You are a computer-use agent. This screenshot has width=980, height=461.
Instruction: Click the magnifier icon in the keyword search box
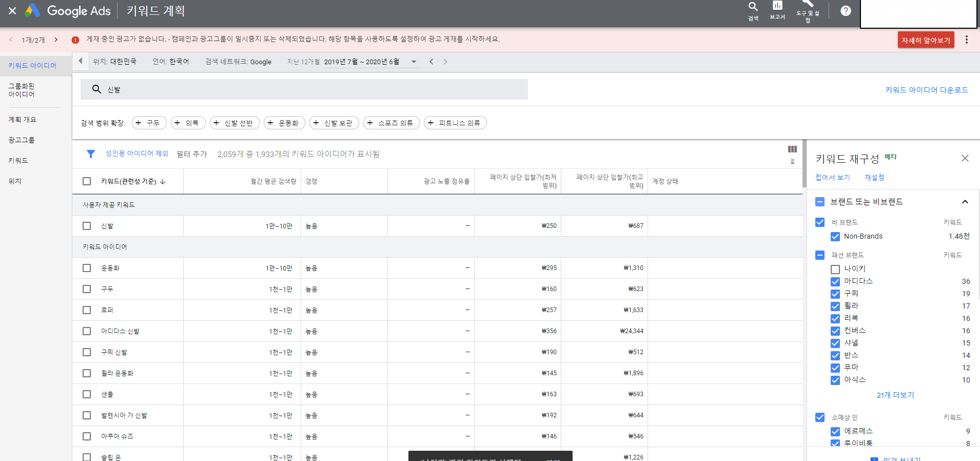(x=96, y=89)
